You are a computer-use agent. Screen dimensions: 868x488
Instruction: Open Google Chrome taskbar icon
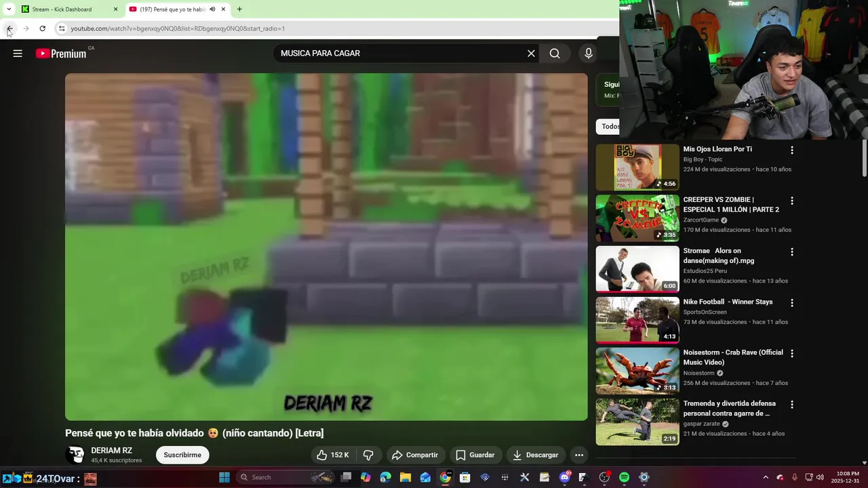click(445, 477)
